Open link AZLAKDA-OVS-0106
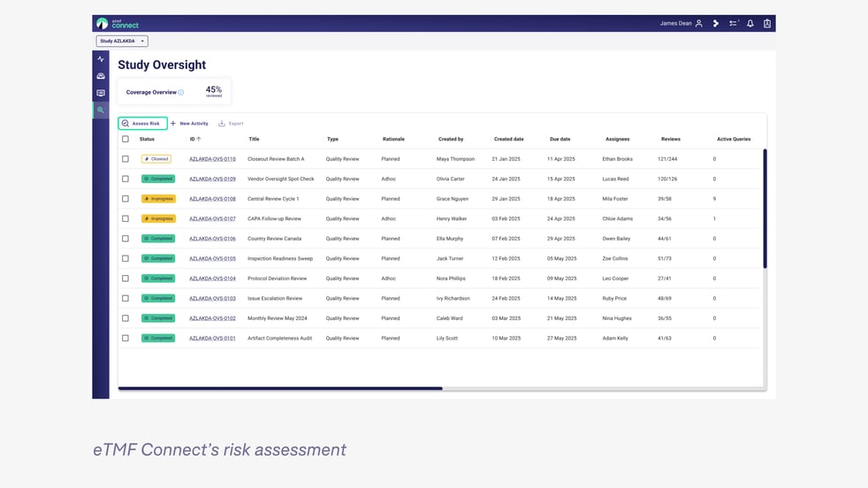The height and width of the screenshot is (488, 868). (x=212, y=239)
